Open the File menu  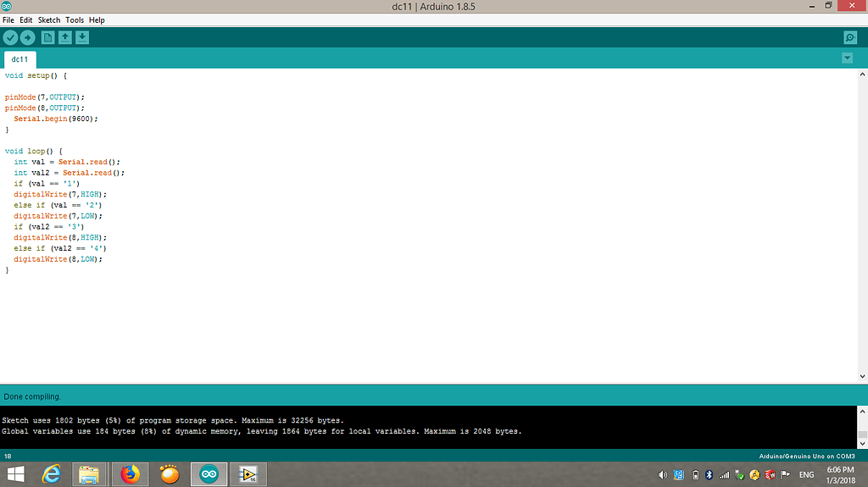(8, 20)
